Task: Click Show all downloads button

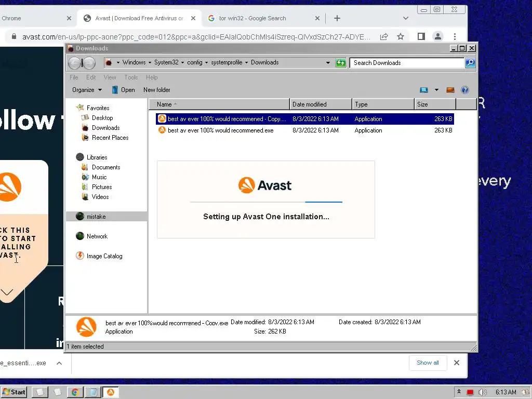Action: (x=428, y=363)
